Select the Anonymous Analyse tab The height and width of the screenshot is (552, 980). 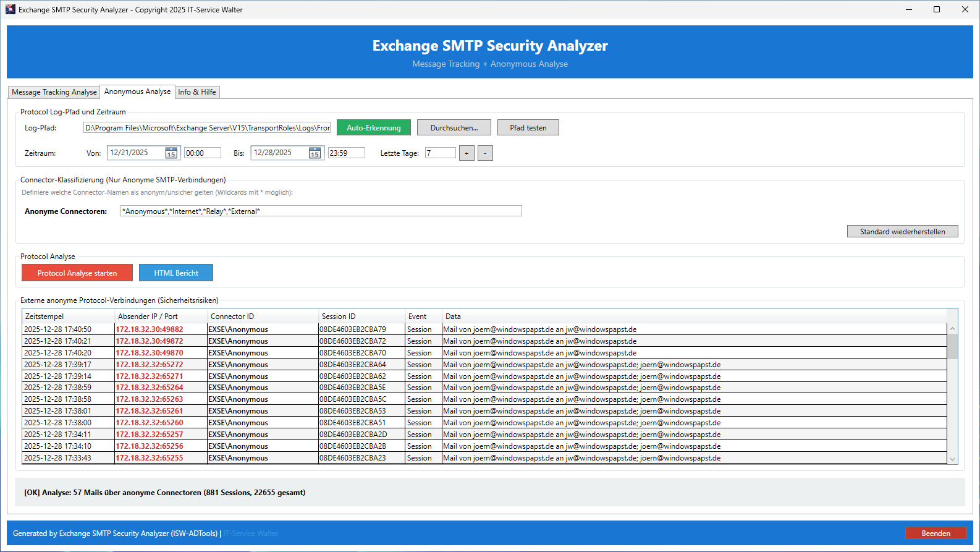coord(137,91)
